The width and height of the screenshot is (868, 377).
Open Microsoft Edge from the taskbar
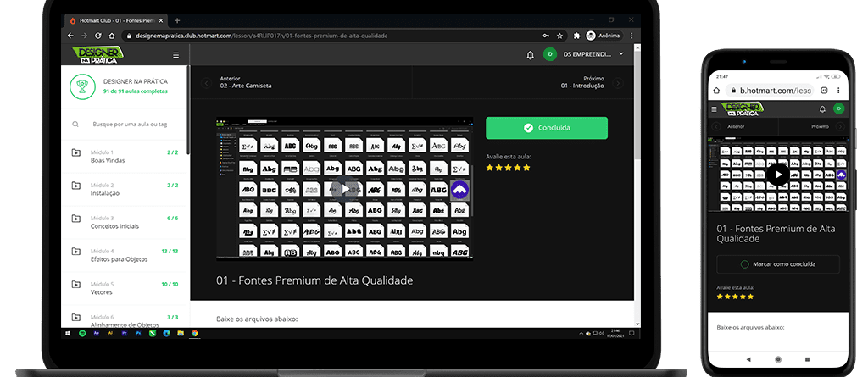point(167,334)
